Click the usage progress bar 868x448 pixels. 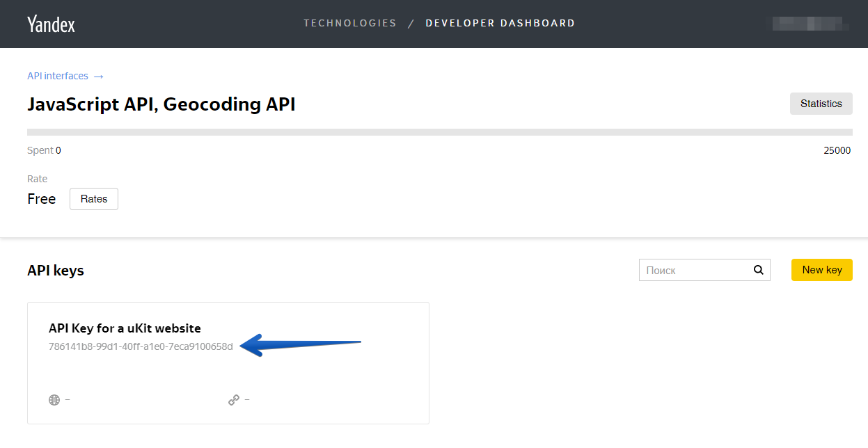coord(440,132)
